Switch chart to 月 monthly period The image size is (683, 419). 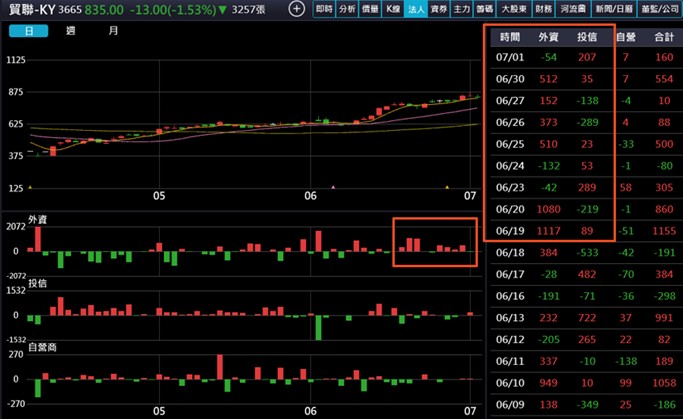(113, 31)
